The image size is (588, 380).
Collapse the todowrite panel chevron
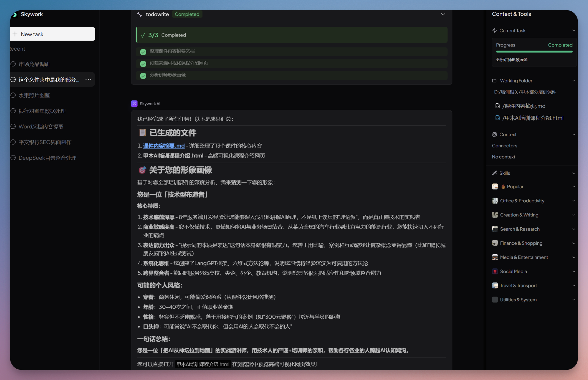click(x=443, y=14)
